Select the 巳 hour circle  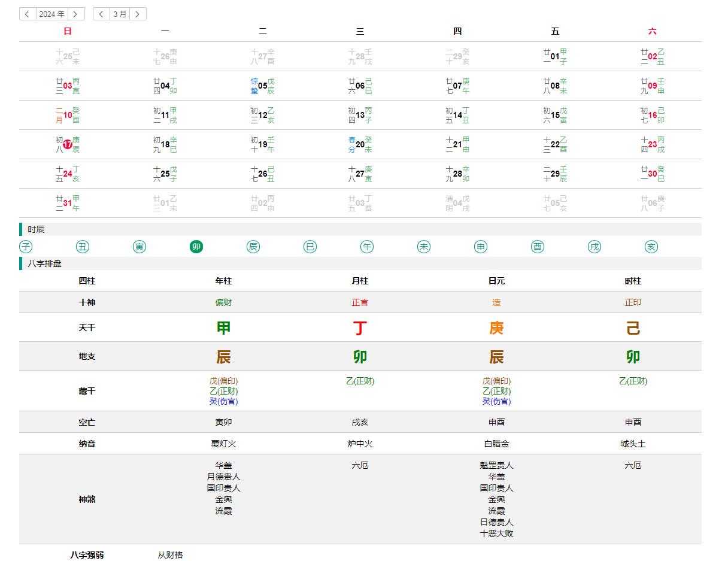(x=310, y=247)
